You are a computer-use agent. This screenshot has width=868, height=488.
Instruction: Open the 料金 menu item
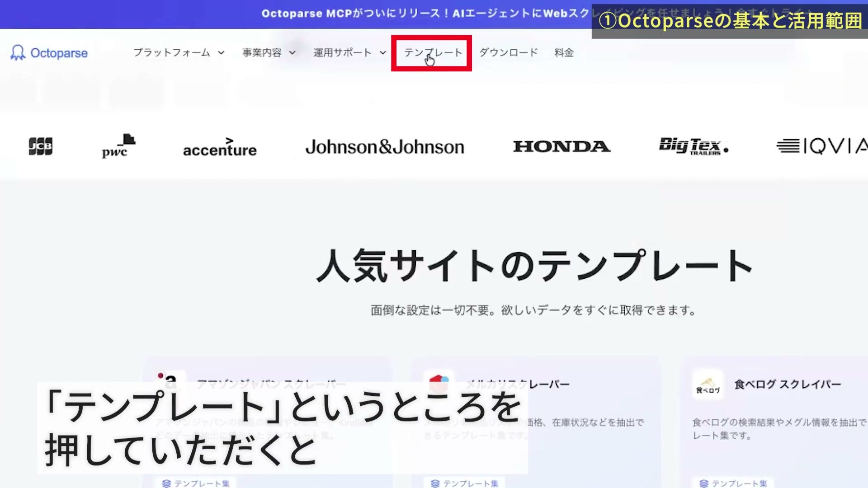click(564, 53)
